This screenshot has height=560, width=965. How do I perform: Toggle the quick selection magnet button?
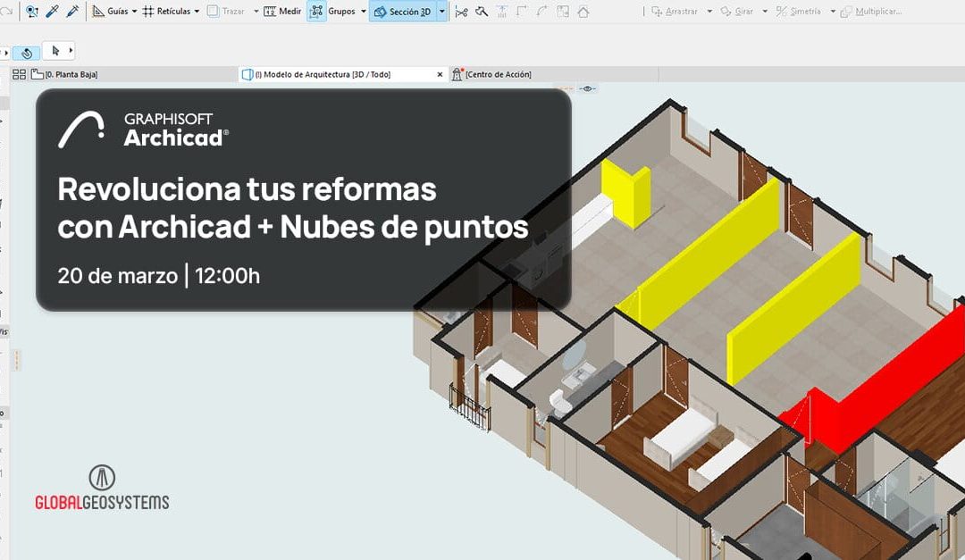point(27,53)
